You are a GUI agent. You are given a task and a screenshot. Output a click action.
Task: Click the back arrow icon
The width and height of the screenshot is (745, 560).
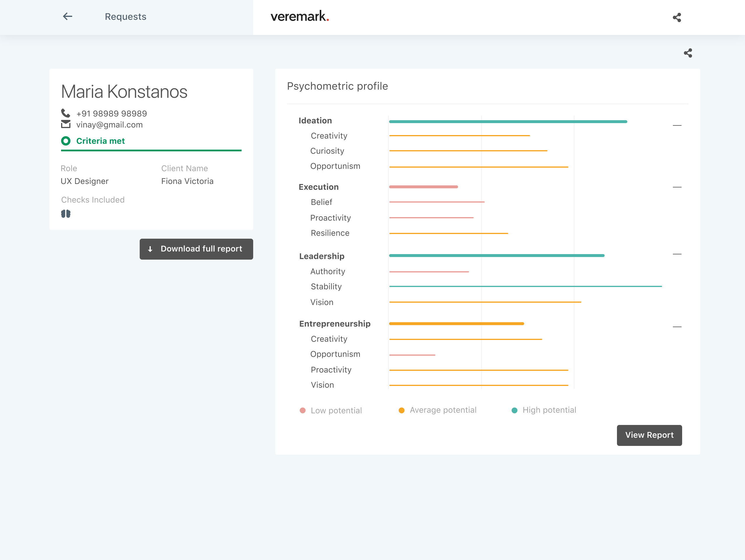coord(67,17)
